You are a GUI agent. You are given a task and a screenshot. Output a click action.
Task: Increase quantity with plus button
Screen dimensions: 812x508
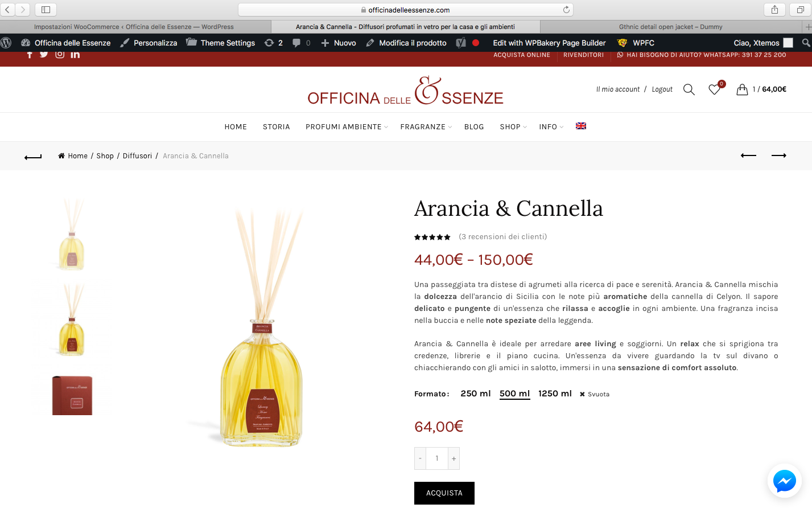pos(454,458)
